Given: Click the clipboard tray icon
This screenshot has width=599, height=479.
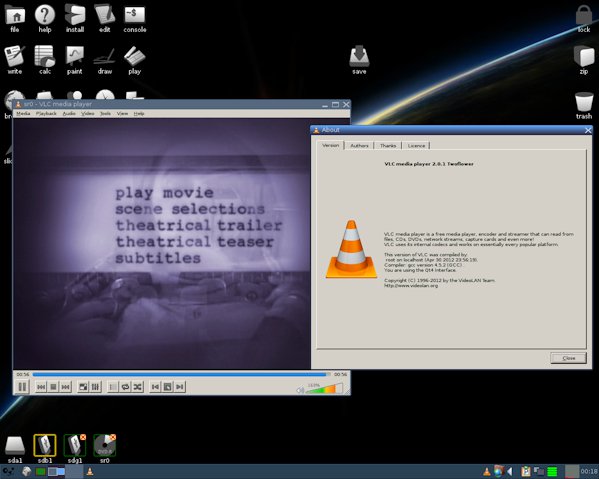Looking at the screenshot, I should [526, 472].
